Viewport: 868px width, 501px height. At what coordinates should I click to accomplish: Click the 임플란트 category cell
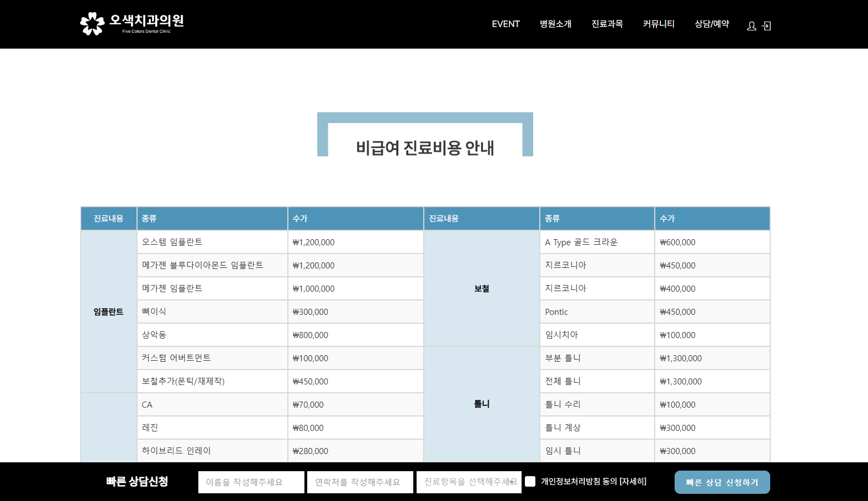coord(108,312)
